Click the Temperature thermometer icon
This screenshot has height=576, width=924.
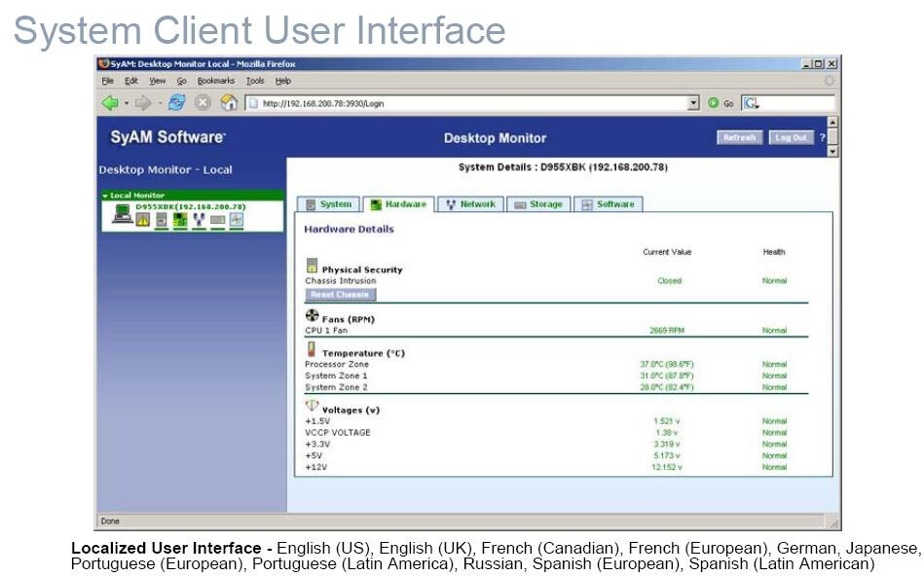[312, 348]
